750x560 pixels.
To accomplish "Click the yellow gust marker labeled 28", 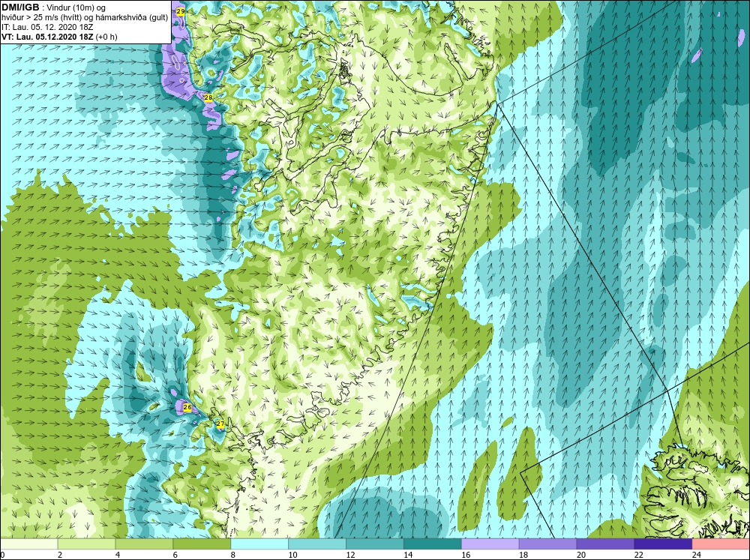I will pos(208,97).
